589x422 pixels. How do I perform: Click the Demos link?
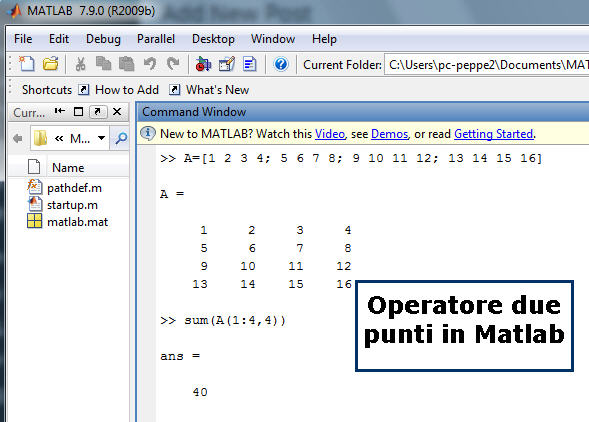(389, 134)
